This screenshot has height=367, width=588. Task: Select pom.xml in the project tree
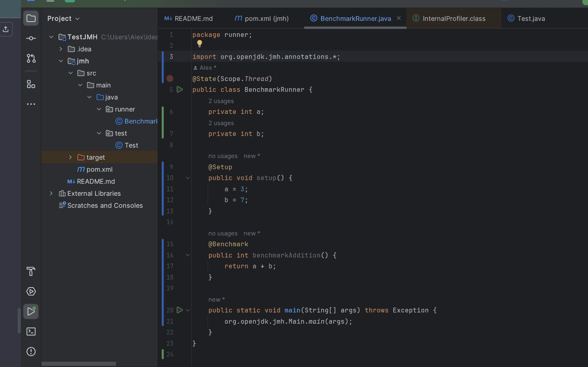point(95,169)
